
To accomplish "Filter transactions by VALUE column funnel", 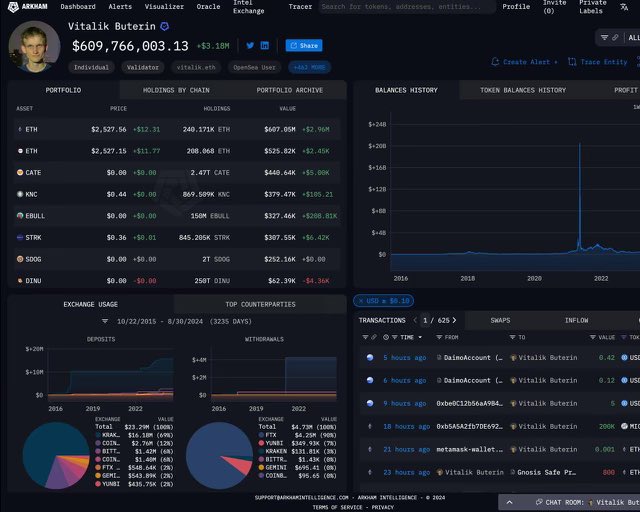I will pos(593,337).
